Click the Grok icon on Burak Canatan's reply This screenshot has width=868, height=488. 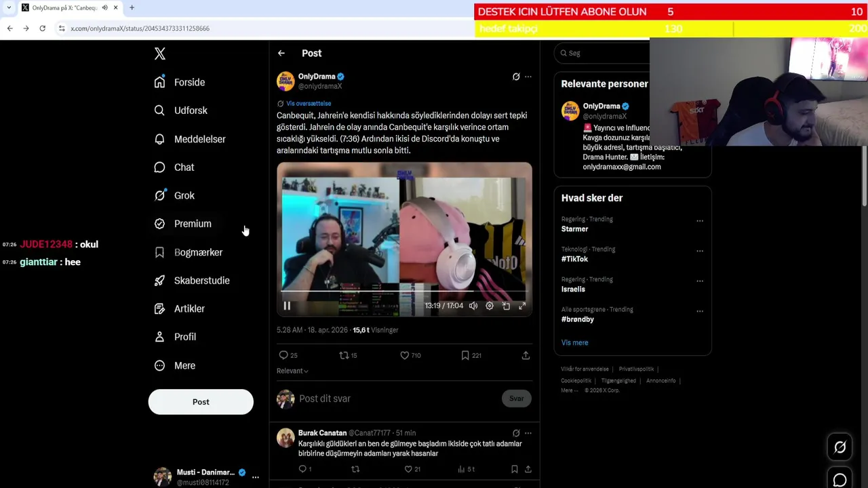coord(516,433)
